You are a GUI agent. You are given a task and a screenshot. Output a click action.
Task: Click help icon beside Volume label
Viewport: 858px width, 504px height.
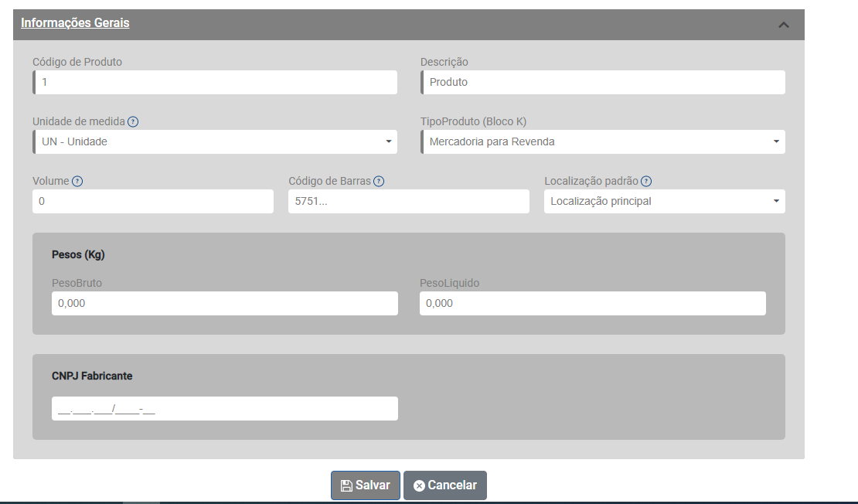coord(77,182)
